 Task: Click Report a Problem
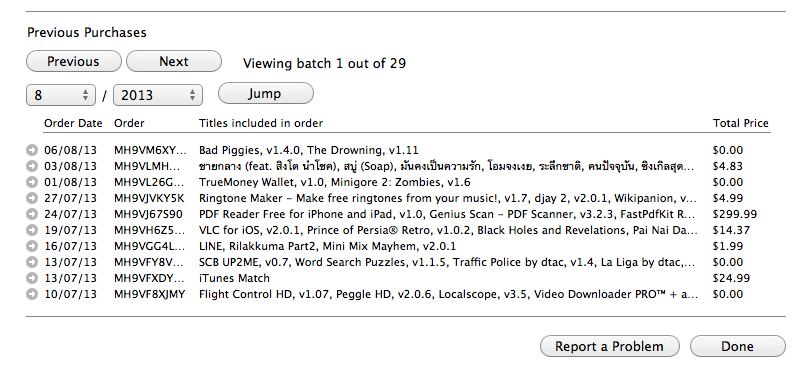610,346
